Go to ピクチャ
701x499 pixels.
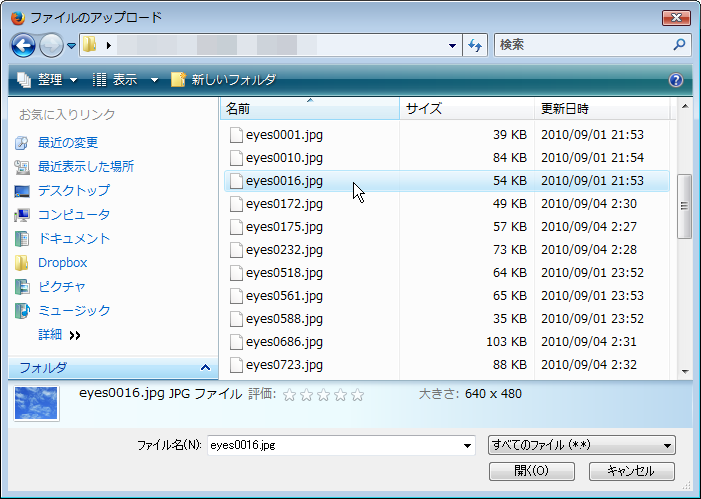tap(62, 287)
